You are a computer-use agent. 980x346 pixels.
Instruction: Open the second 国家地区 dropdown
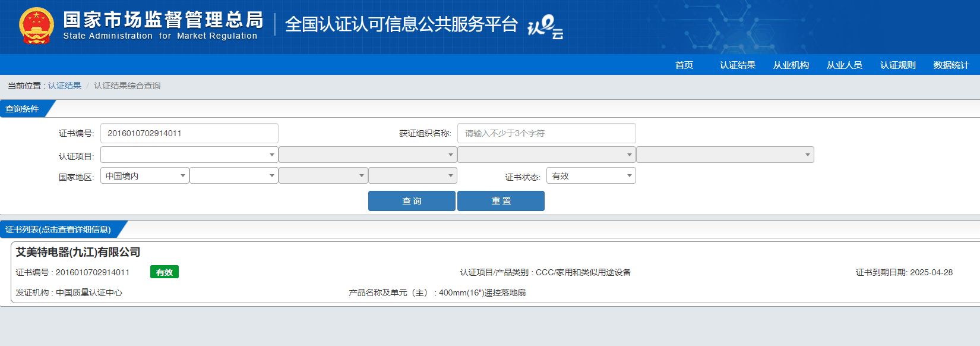click(x=234, y=175)
